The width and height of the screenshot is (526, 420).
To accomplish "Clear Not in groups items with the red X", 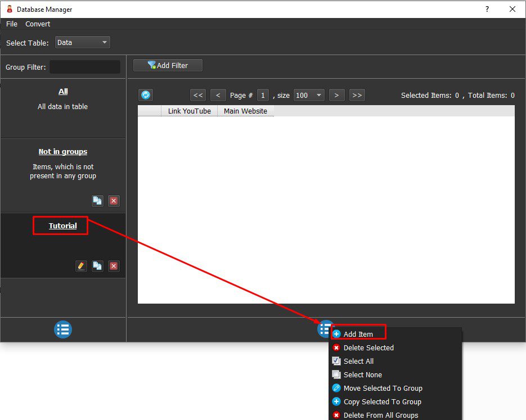I will 114,201.
